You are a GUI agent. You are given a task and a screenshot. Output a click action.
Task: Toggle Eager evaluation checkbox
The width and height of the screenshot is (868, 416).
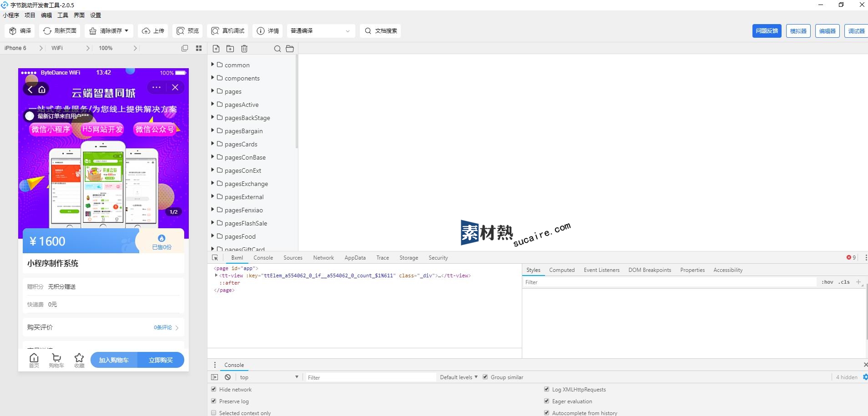[x=547, y=401]
